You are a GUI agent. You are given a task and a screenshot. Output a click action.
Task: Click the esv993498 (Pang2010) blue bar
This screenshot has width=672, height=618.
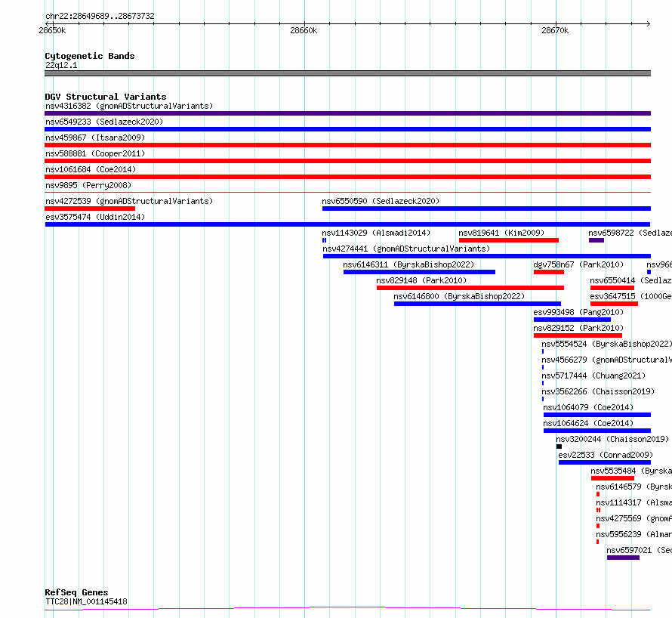572,320
